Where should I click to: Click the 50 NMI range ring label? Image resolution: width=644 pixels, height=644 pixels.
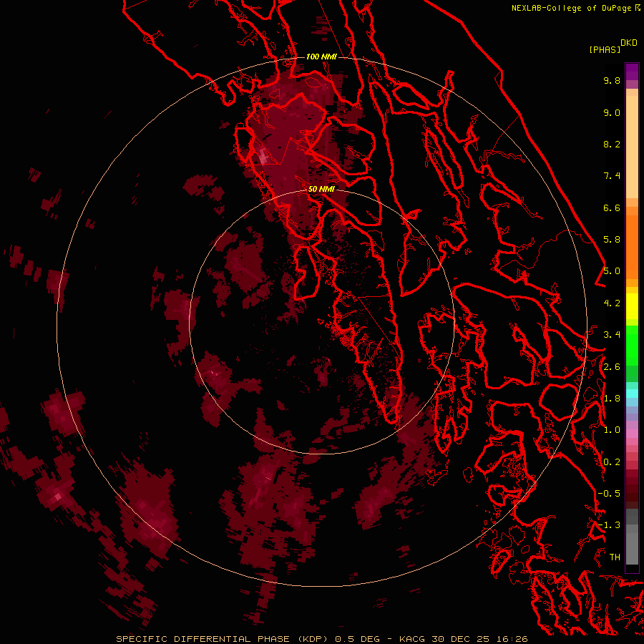click(x=321, y=189)
